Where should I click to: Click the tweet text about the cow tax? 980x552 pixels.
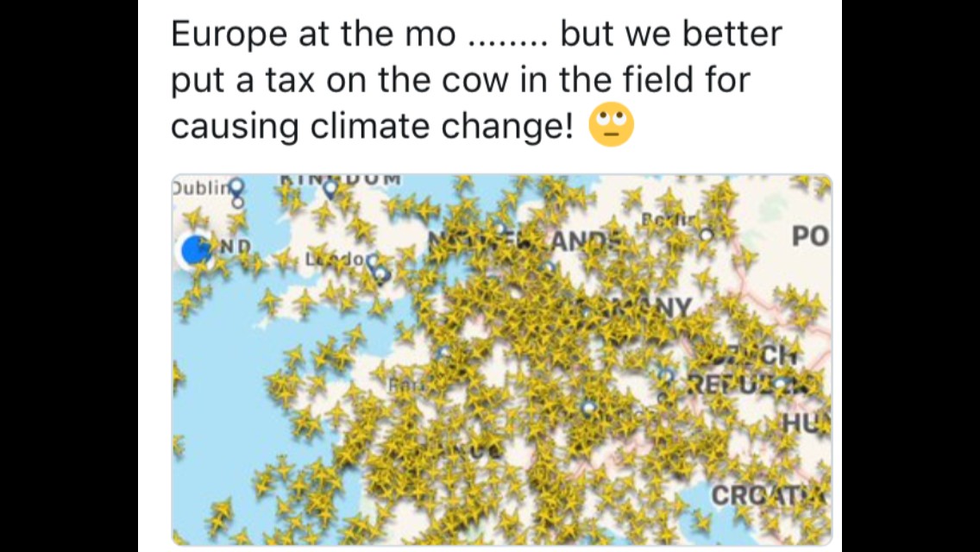point(476,79)
